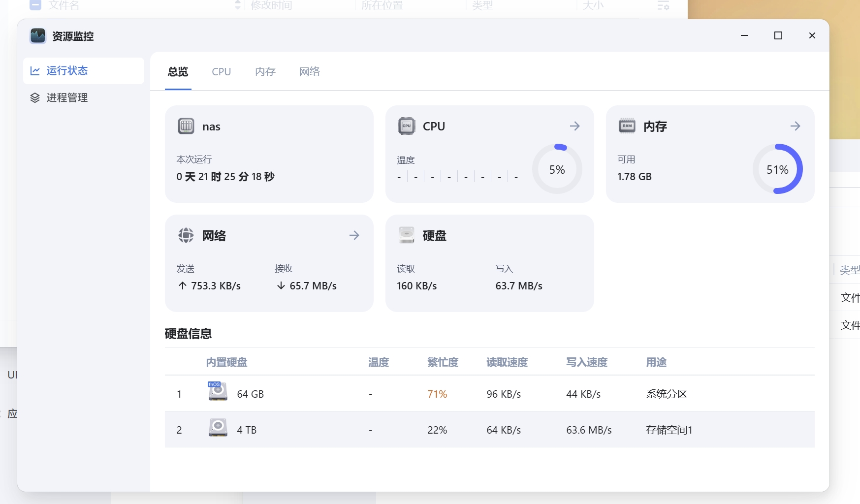Click the CPU 5% usage ring
860x504 pixels.
557,169
